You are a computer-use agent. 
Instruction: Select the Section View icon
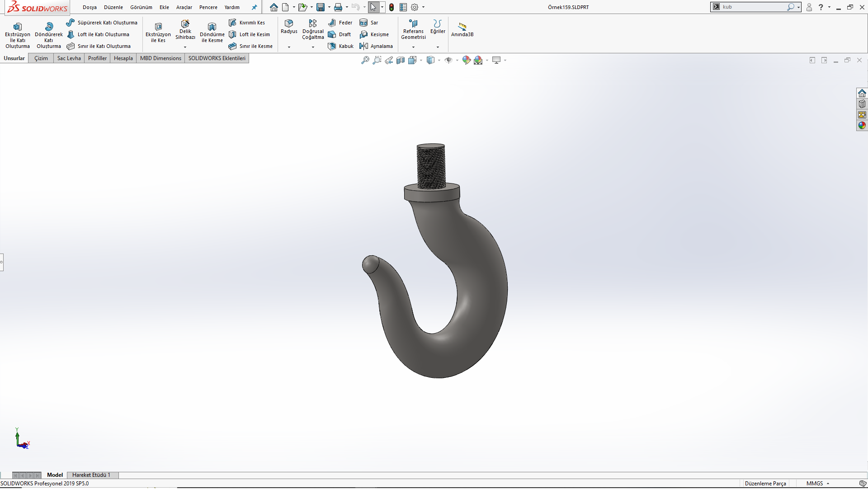coord(401,60)
